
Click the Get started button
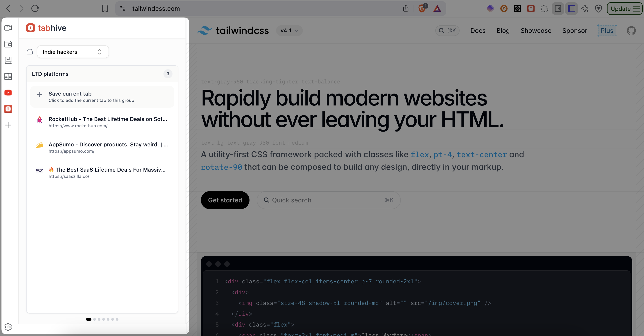click(x=225, y=200)
